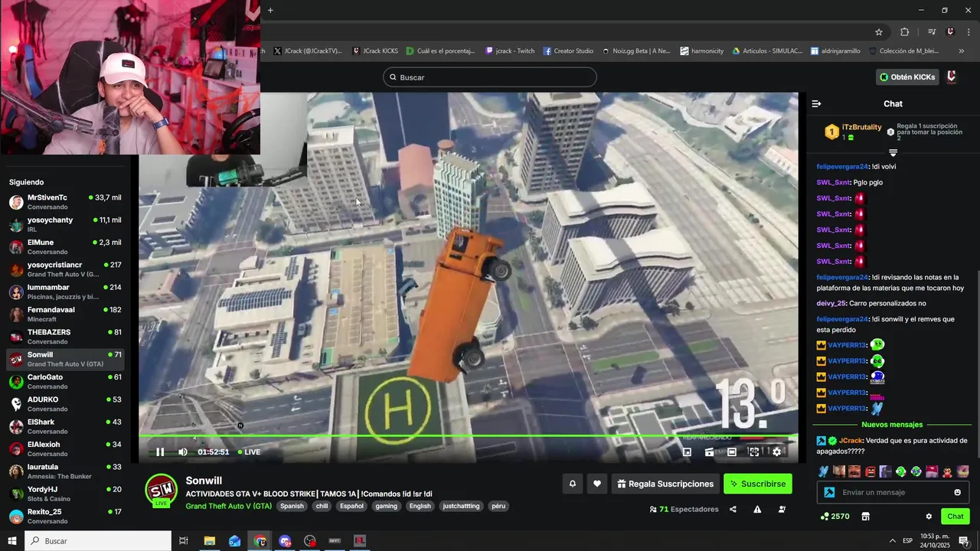Image resolution: width=980 pixels, height=551 pixels.
Task: Open the Creator Studio bookmark
Action: point(568,51)
